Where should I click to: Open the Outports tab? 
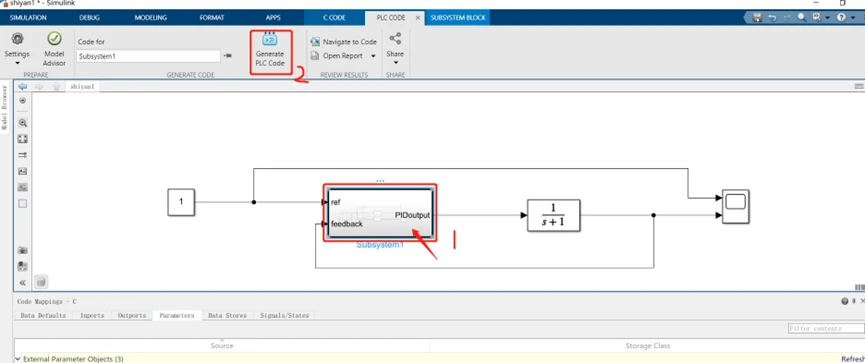pos(132,316)
